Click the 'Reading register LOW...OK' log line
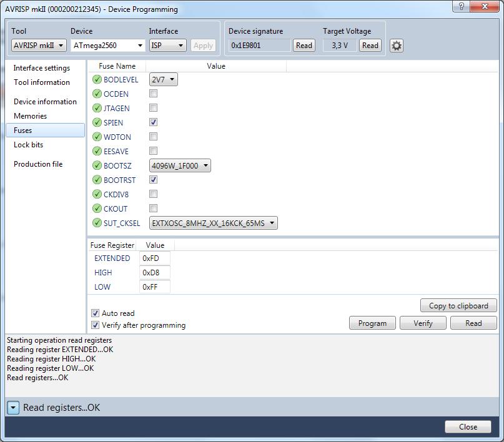Image resolution: width=504 pixels, height=442 pixels. click(51, 368)
